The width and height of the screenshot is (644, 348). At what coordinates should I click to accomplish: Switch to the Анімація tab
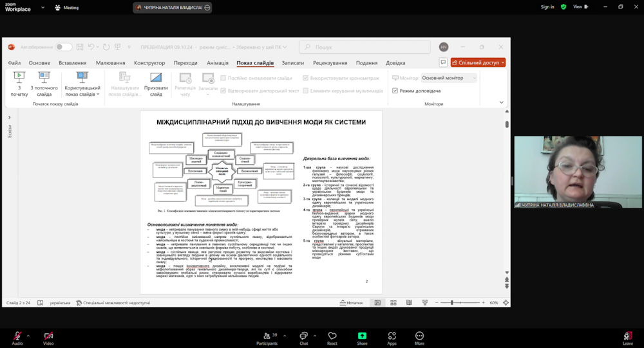click(x=217, y=63)
